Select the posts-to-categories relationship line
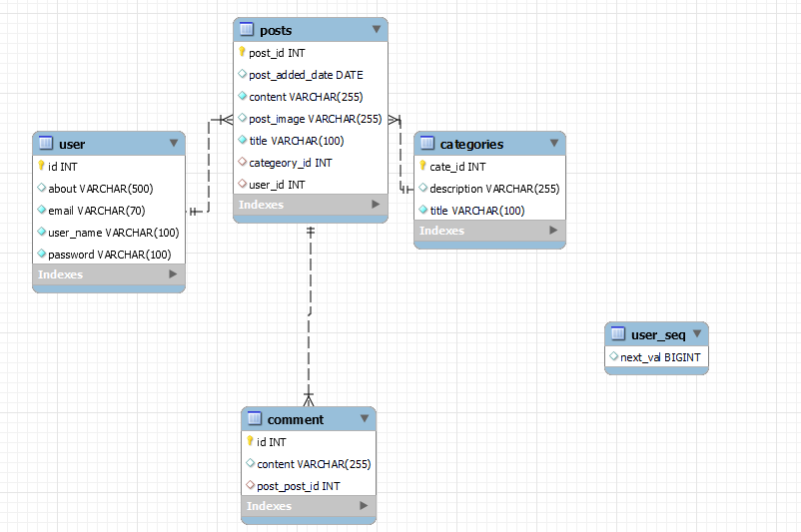 400,156
